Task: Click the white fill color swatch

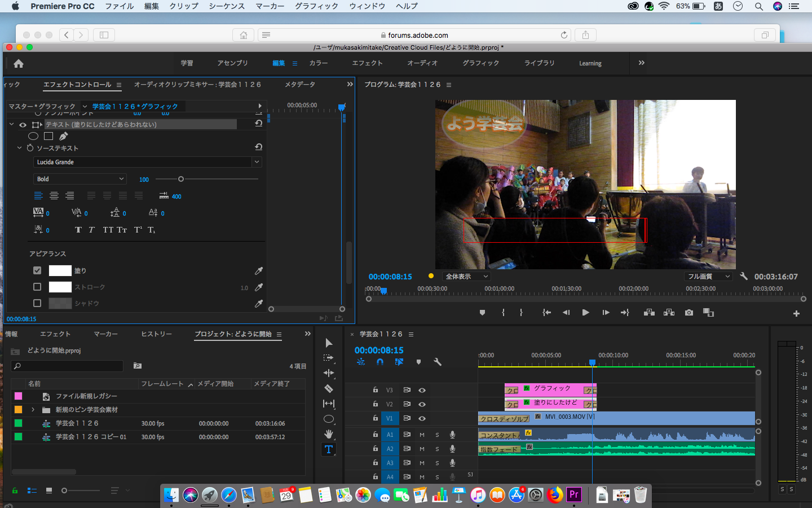Action: [x=60, y=270]
